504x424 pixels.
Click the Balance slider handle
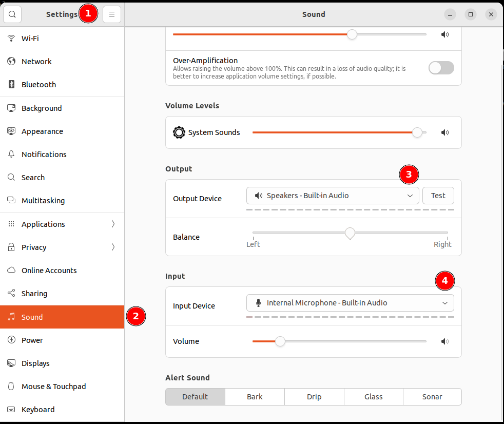[x=350, y=233]
